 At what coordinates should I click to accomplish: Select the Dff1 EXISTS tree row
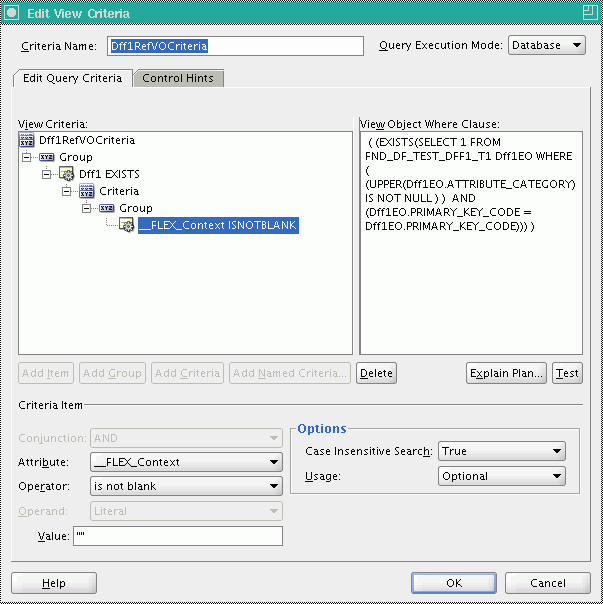[109, 174]
